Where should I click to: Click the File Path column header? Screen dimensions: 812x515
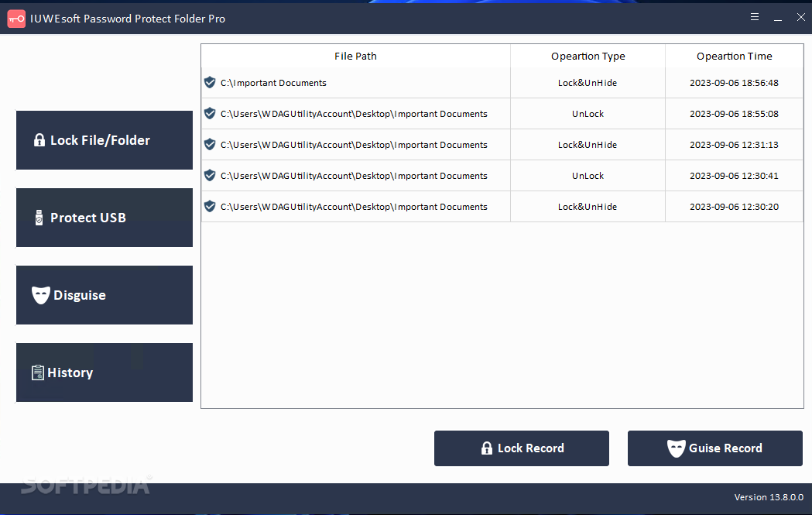(356, 56)
